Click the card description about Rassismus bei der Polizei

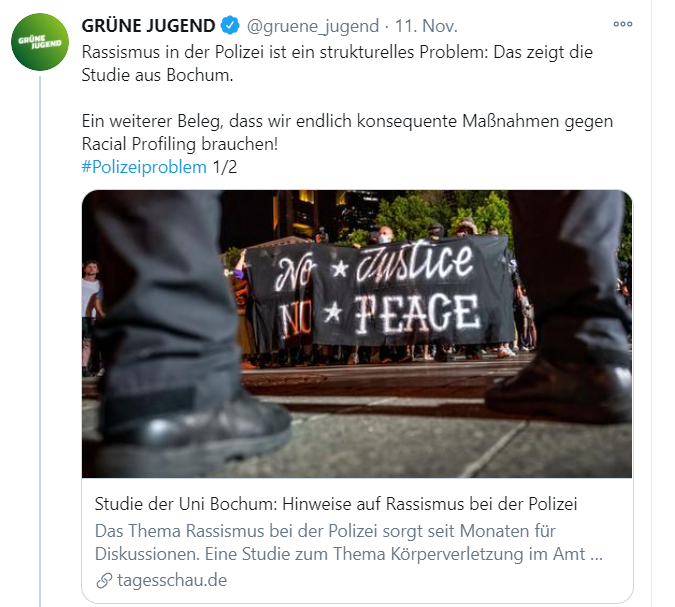pyautogui.click(x=349, y=542)
